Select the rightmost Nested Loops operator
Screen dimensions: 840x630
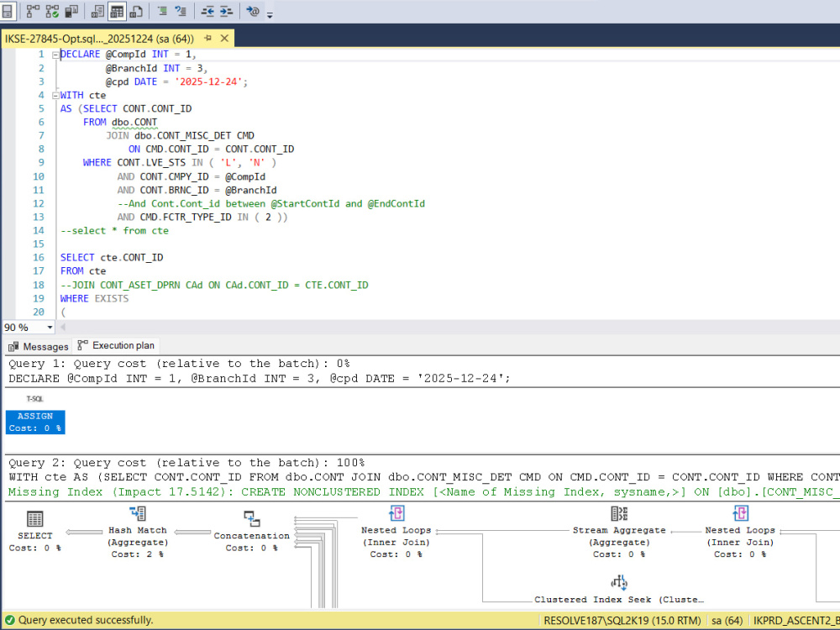[740, 530]
